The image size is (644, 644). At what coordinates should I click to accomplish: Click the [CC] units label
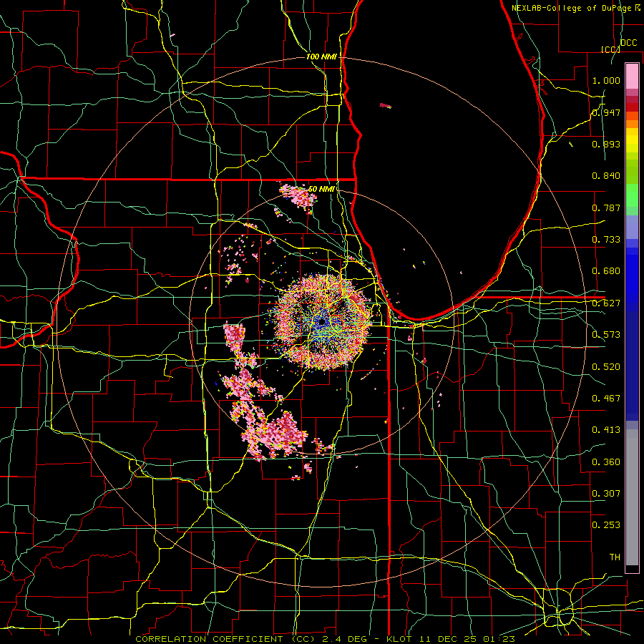coord(611,49)
